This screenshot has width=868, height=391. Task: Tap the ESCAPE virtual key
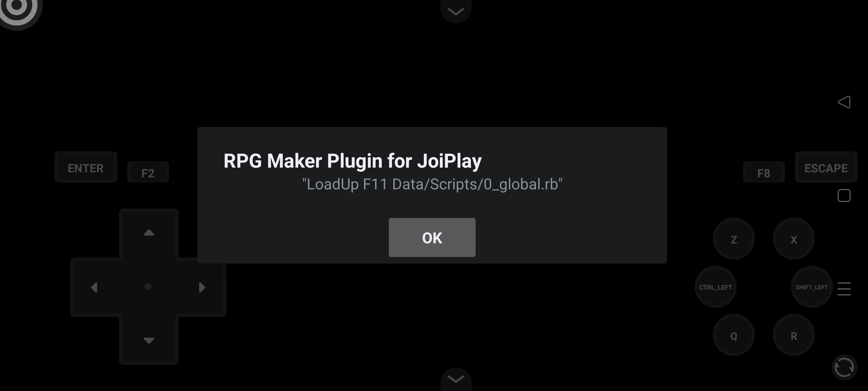pyautogui.click(x=826, y=167)
